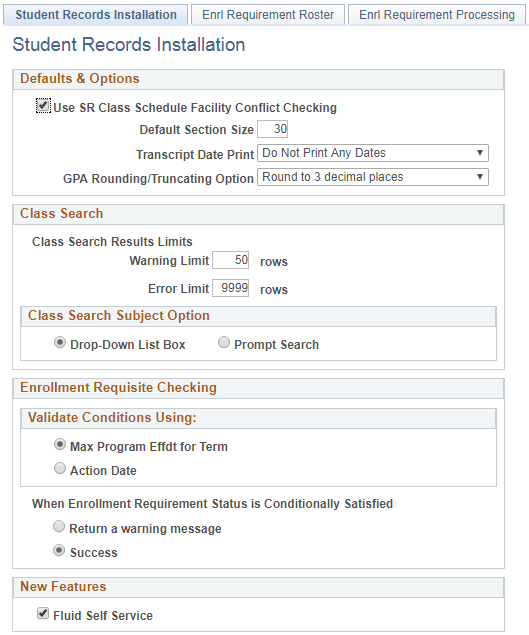Viewport: 529px width, 635px height.
Task: Click the Transcript Date Print dropdown arrow
Action: [x=480, y=153]
